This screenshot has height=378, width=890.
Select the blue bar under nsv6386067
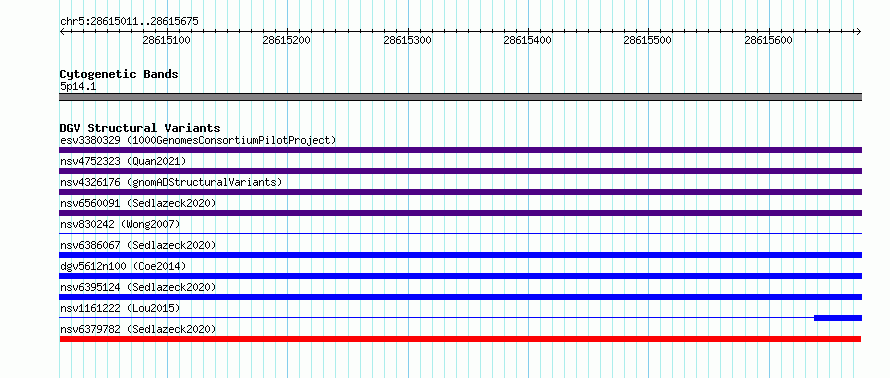click(460, 255)
